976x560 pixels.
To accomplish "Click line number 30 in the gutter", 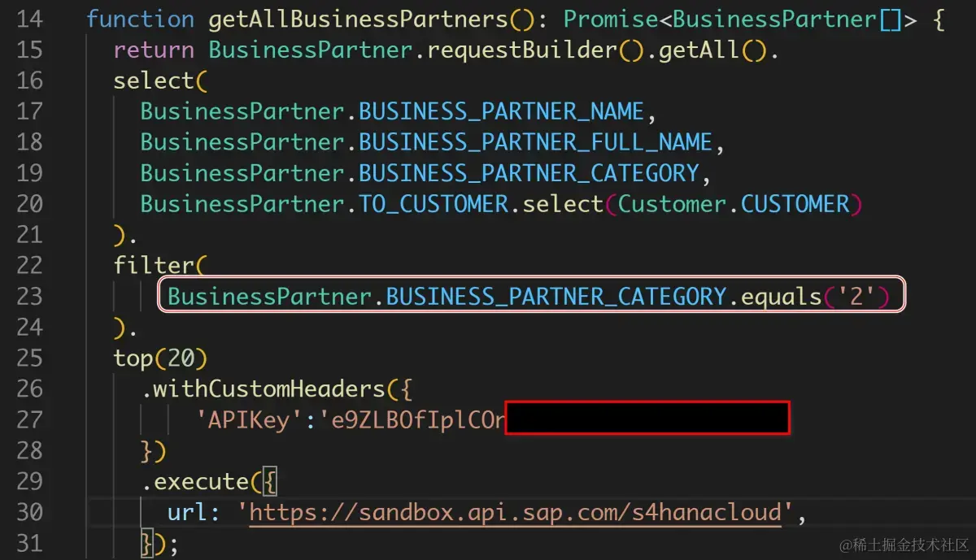I will 29,514.
